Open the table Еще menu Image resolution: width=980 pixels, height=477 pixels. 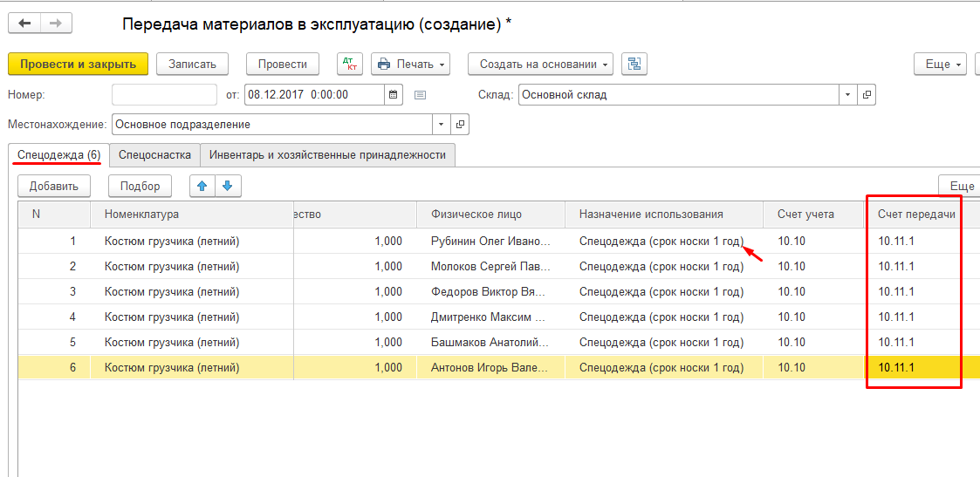pyautogui.click(x=959, y=186)
